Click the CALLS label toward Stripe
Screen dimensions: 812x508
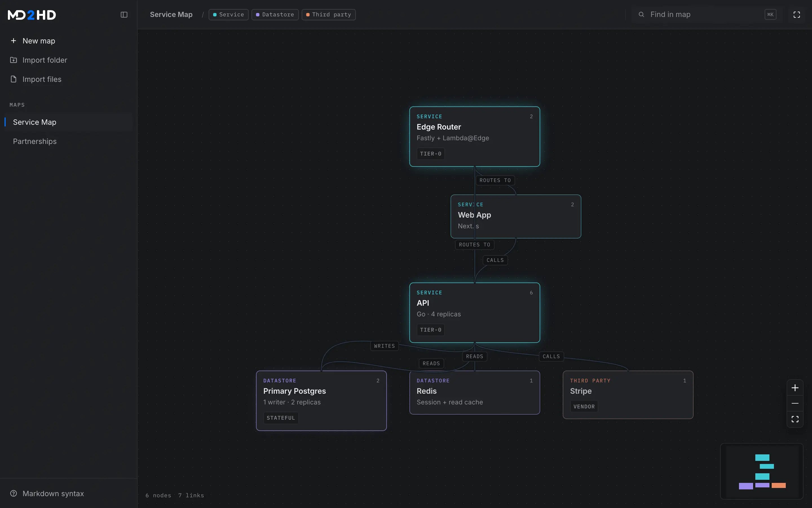point(551,356)
